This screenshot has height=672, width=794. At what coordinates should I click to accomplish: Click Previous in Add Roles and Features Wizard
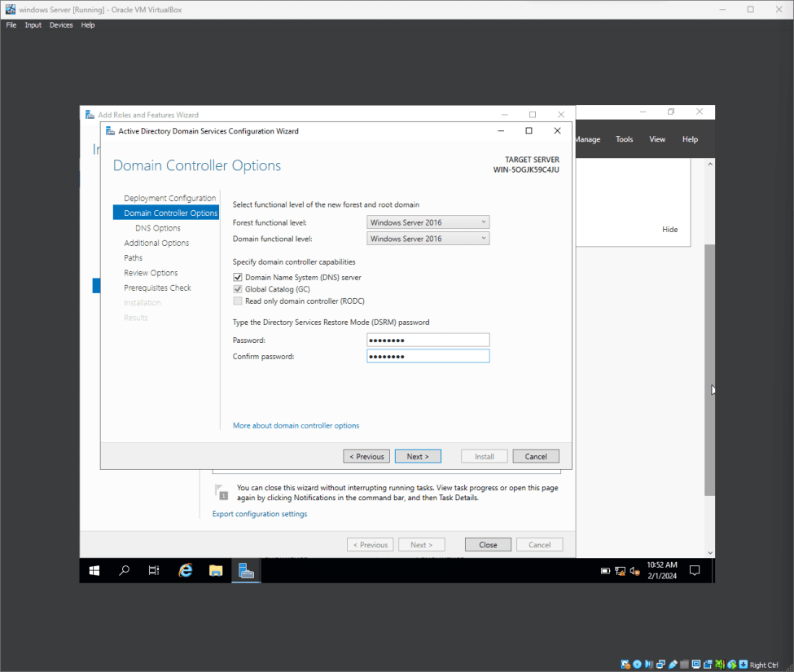(371, 545)
